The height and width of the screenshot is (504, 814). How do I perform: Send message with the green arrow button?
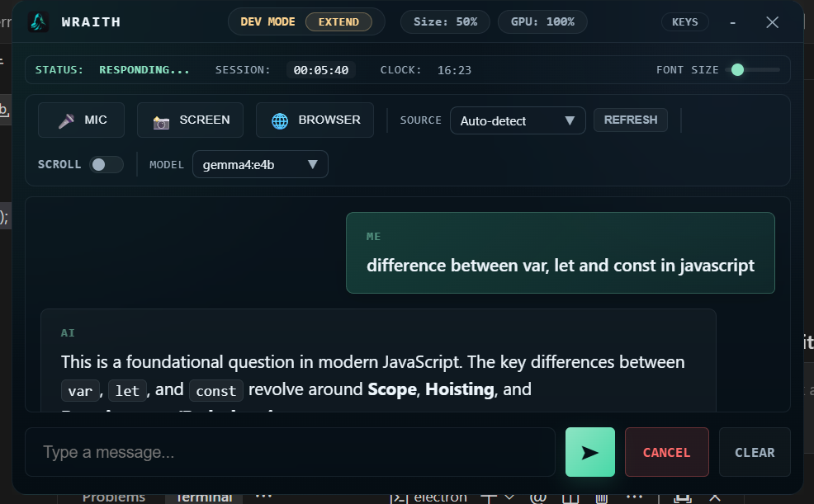tap(589, 452)
